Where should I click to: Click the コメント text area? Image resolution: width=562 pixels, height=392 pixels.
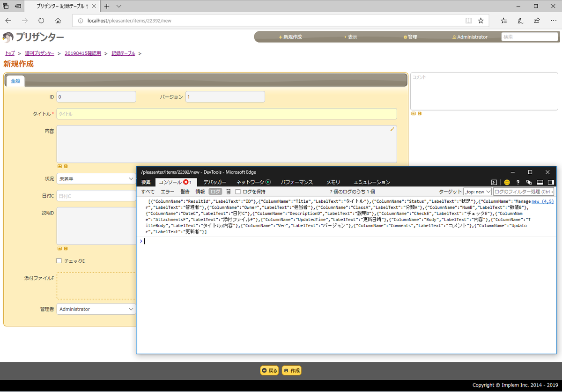(484, 91)
